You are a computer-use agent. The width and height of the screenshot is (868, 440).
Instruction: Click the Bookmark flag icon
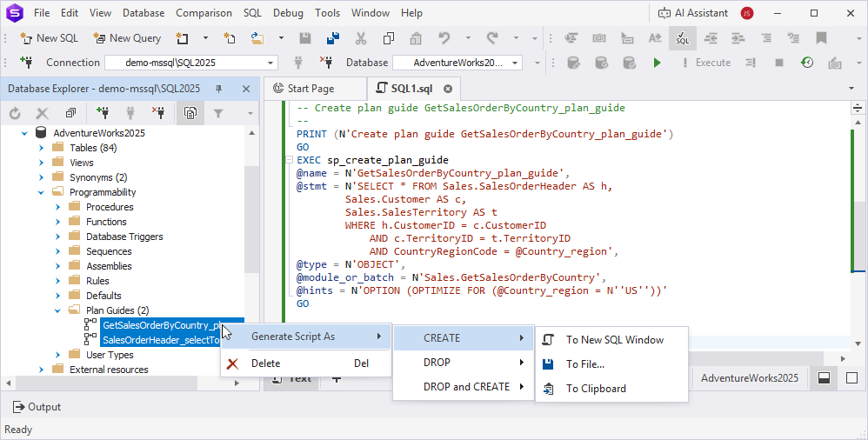822,38
